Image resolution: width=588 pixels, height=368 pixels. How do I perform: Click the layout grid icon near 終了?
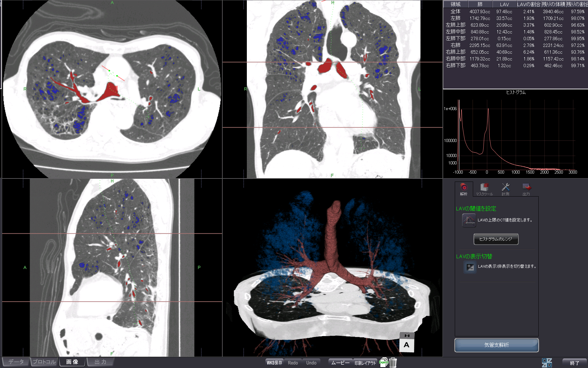tap(547, 363)
